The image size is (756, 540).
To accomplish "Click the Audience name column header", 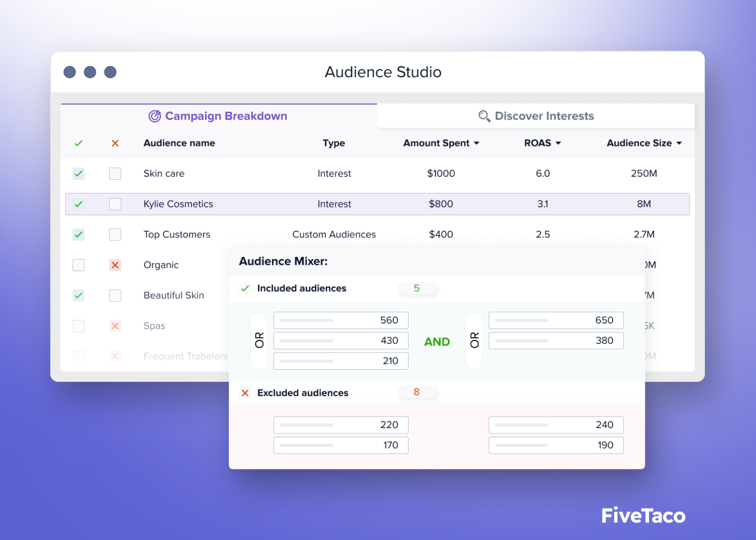I will (x=179, y=143).
